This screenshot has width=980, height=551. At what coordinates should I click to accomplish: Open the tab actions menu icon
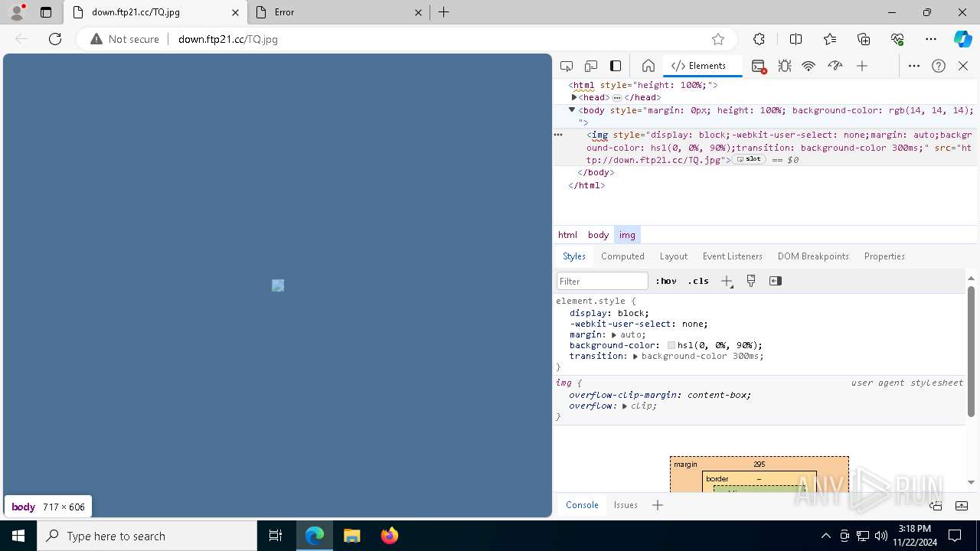click(46, 12)
